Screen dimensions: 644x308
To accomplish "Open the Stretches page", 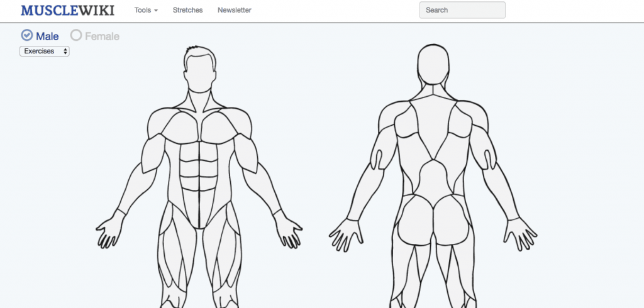I will pyautogui.click(x=187, y=10).
